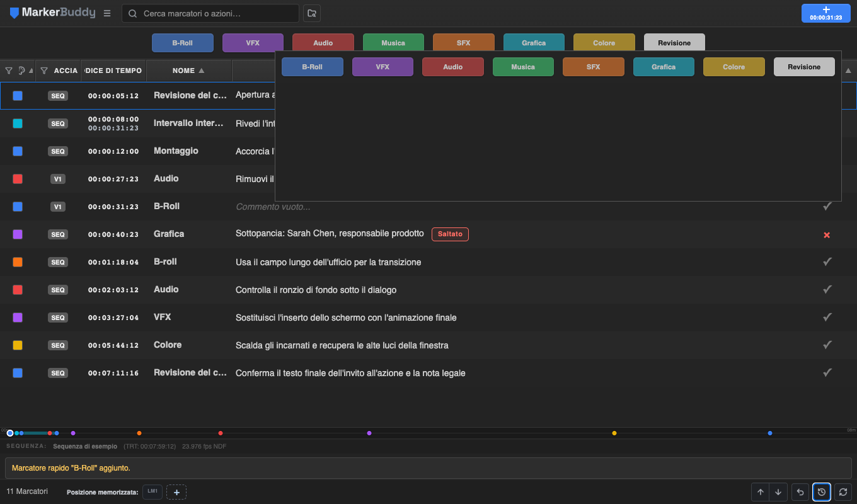Click the V1 track badge on 00:00:27:23 row
This screenshot has width=857, height=504.
coord(58,179)
